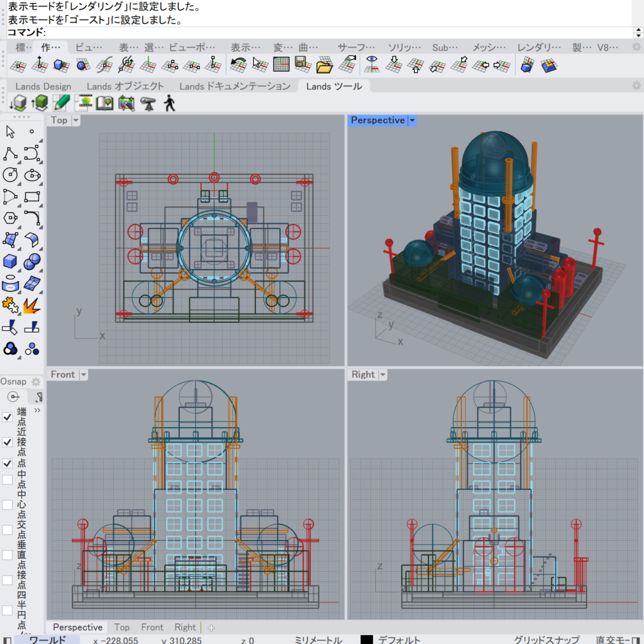Select the Circle drawing tool

[x=10, y=175]
